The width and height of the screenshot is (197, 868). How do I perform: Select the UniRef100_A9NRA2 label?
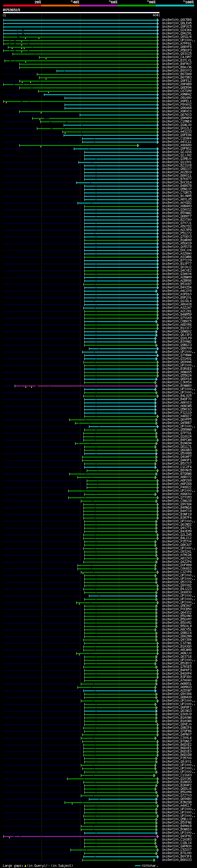click(x=177, y=94)
